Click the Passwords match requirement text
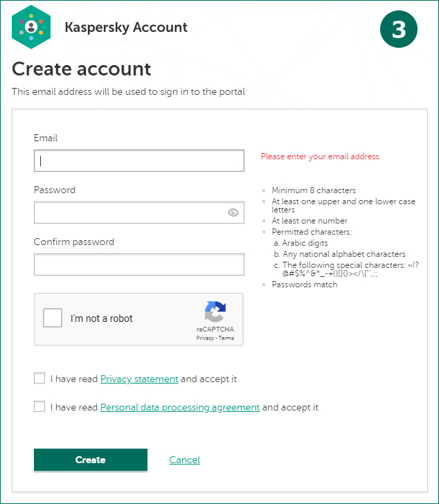The width and height of the screenshot is (439, 504). click(305, 285)
